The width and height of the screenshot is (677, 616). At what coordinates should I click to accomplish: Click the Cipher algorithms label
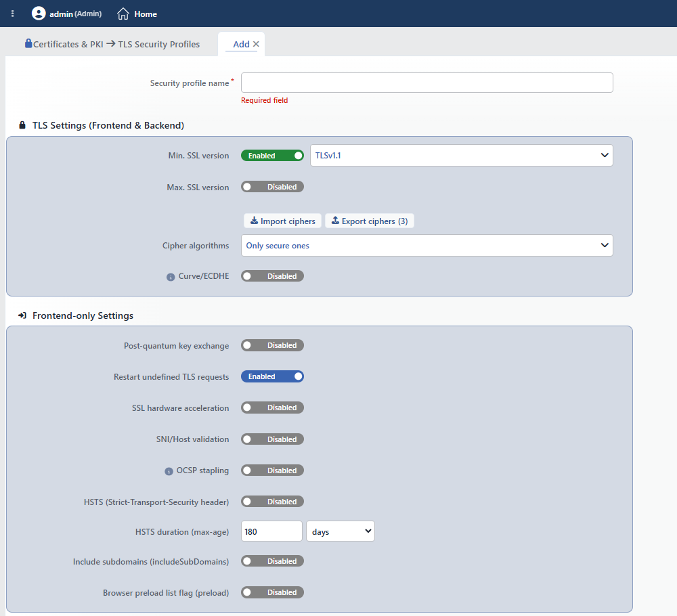[x=196, y=246]
